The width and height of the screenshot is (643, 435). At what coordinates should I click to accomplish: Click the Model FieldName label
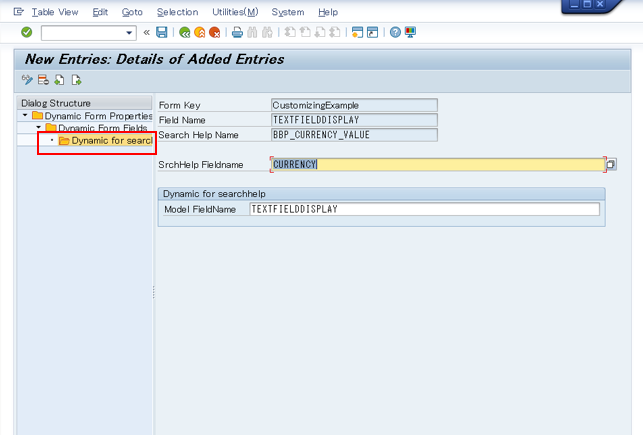[x=200, y=210]
